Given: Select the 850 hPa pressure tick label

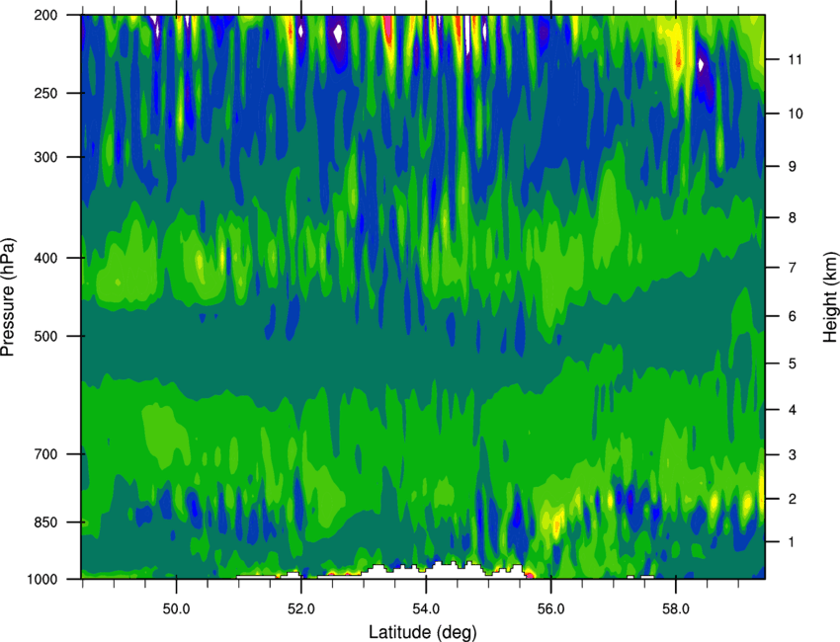Looking at the screenshot, I should pos(46,522).
